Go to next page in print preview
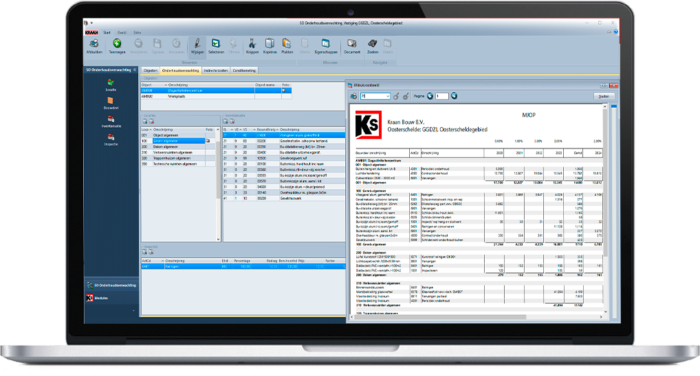The width and height of the screenshot is (700, 376). pyautogui.click(x=454, y=96)
